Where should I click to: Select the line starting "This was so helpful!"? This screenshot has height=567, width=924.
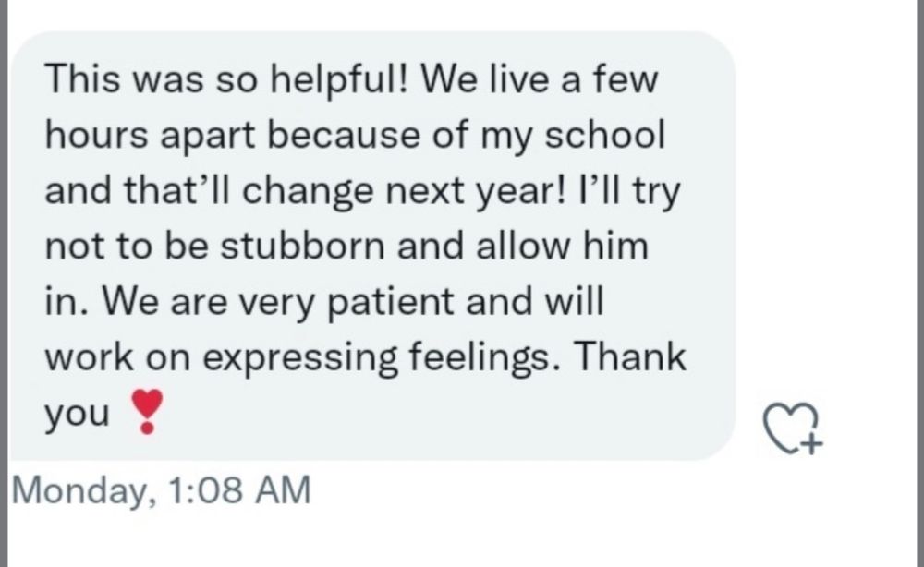pyautogui.click(x=351, y=79)
